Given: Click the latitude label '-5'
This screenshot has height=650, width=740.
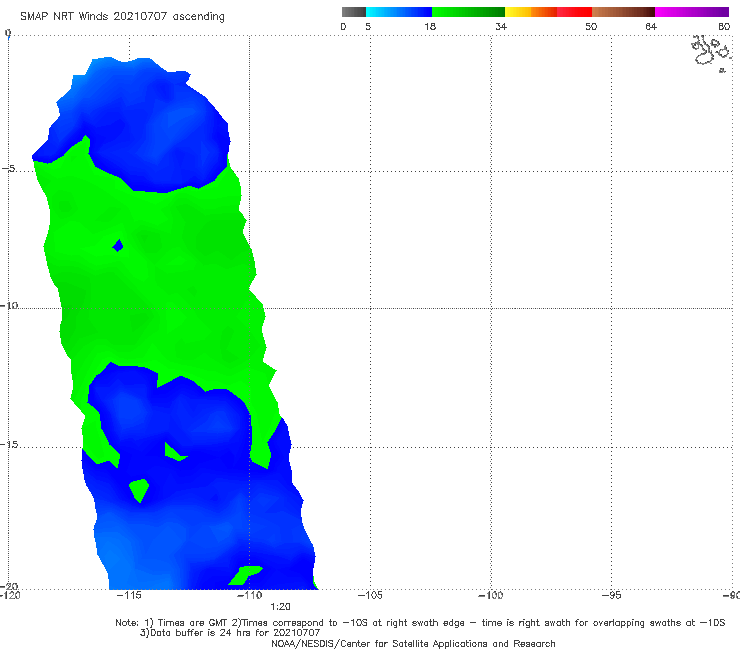Looking at the screenshot, I should pyautogui.click(x=8, y=169).
